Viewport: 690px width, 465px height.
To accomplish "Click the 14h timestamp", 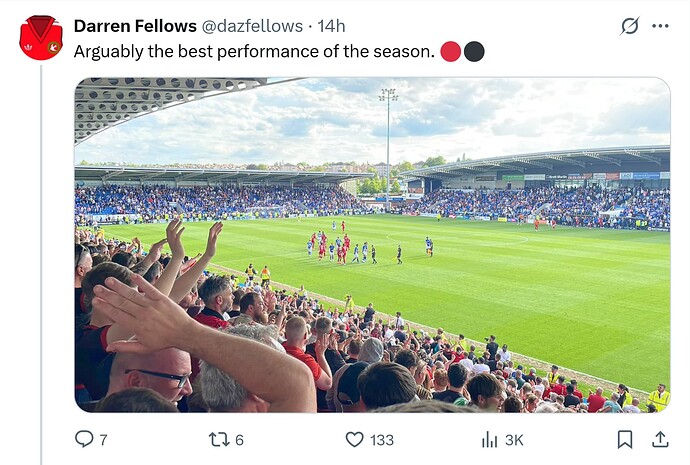I will pyautogui.click(x=331, y=26).
